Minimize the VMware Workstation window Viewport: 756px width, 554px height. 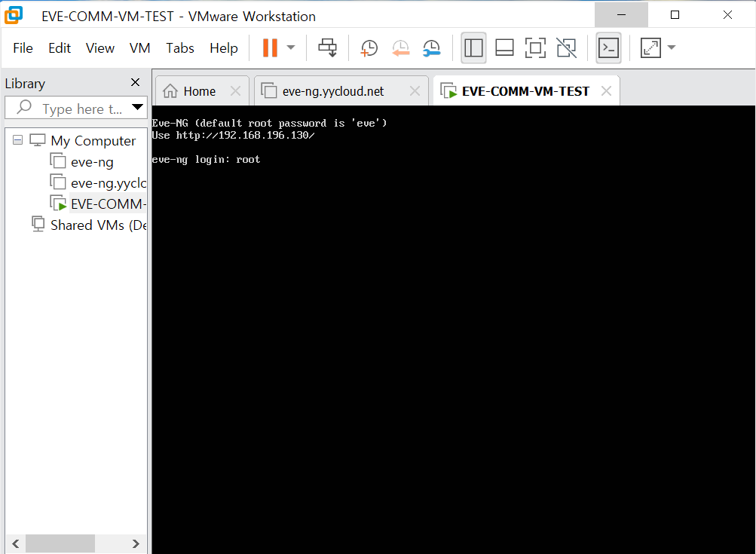pyautogui.click(x=622, y=14)
